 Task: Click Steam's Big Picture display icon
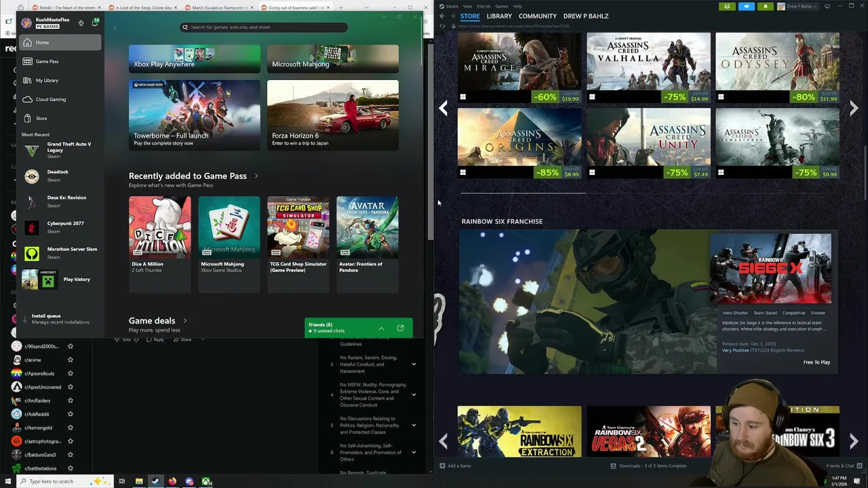pos(827,6)
